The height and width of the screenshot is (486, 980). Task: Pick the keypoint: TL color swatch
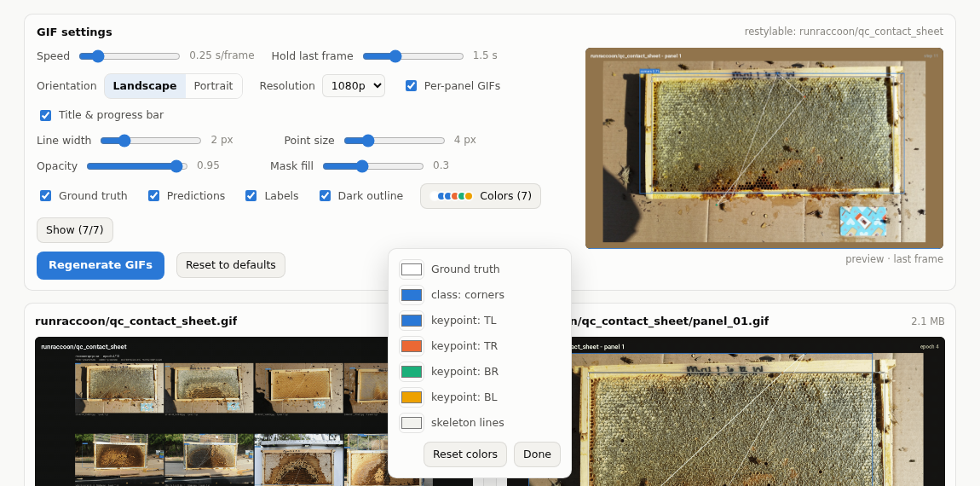click(x=412, y=321)
